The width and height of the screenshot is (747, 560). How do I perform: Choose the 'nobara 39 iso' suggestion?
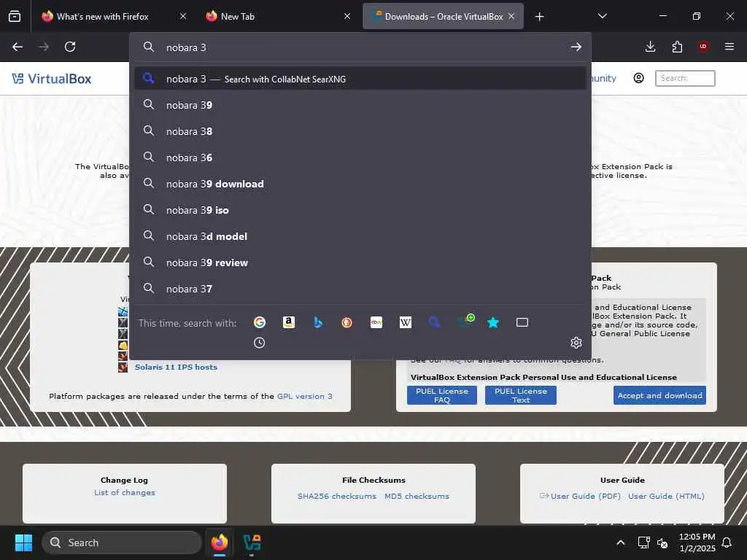[x=360, y=210]
